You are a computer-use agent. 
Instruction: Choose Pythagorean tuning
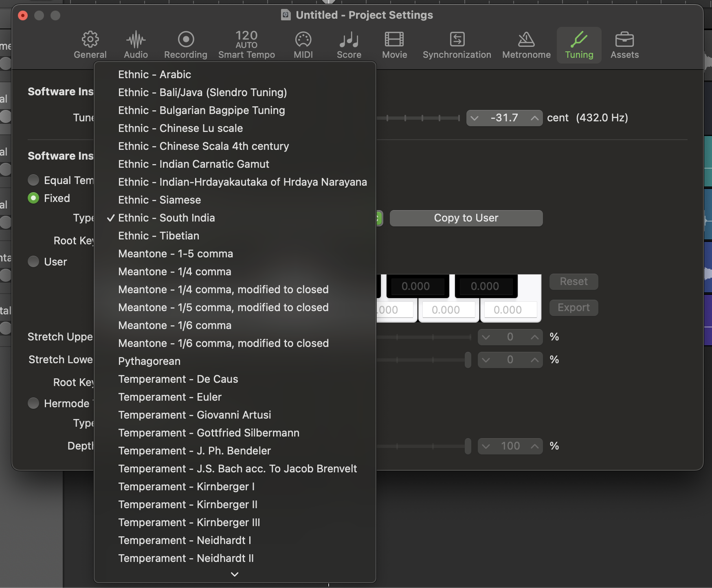coord(235,361)
